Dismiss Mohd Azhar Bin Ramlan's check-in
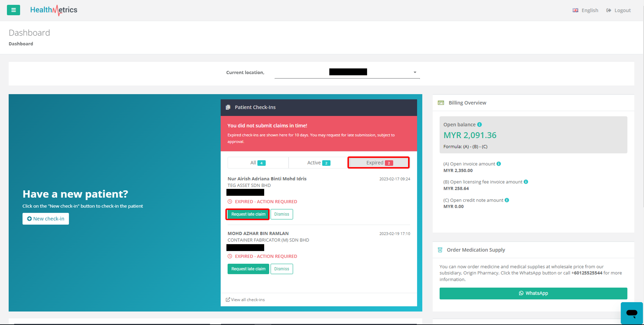644x325 pixels. [281, 269]
